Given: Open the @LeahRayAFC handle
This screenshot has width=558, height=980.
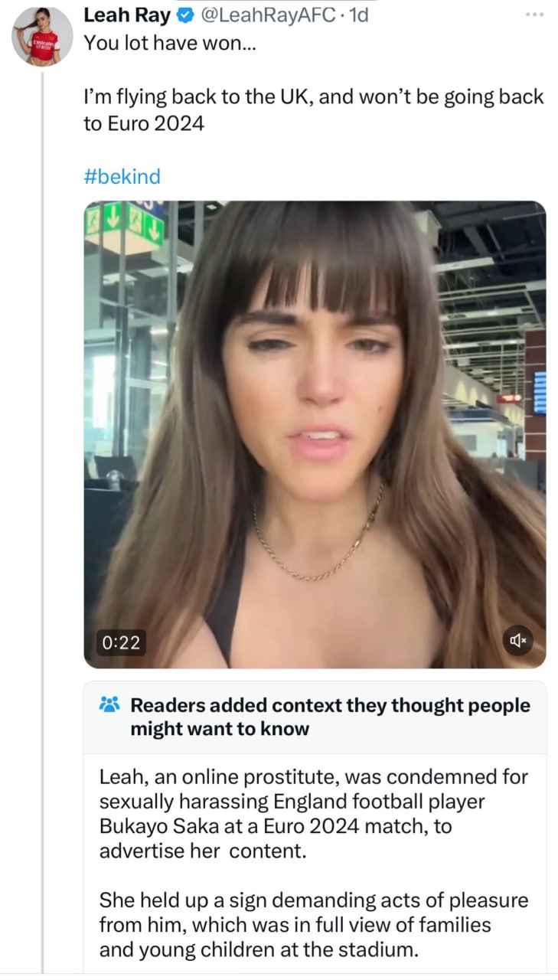Looking at the screenshot, I should 268,15.
